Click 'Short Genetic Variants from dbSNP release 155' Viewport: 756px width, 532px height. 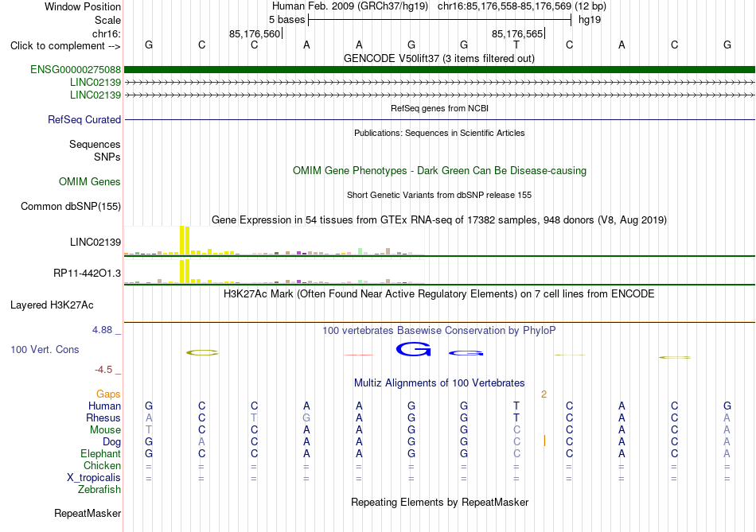tap(439, 195)
